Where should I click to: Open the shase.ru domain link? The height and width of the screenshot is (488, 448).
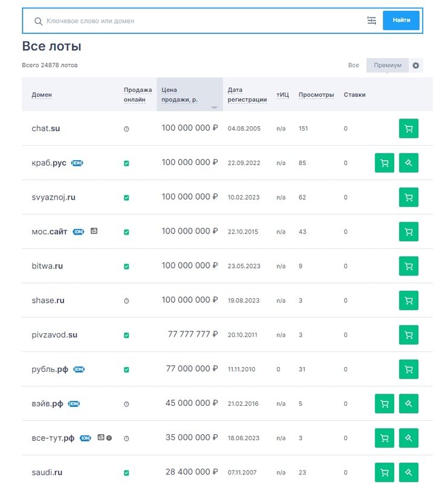[x=48, y=301]
